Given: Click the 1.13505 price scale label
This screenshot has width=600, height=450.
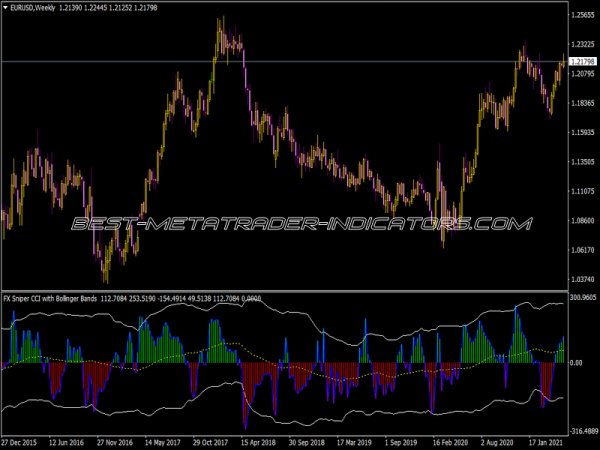Looking at the screenshot, I should 582,162.
